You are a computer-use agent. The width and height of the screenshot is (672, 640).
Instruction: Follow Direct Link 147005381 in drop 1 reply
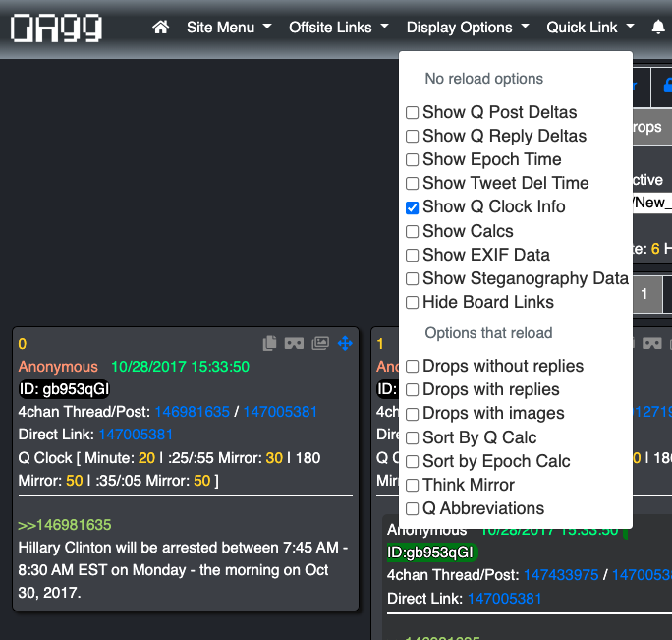pos(504,599)
